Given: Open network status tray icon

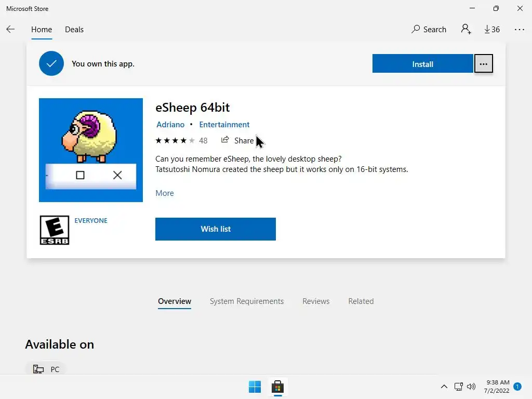Looking at the screenshot, I should coord(459,387).
